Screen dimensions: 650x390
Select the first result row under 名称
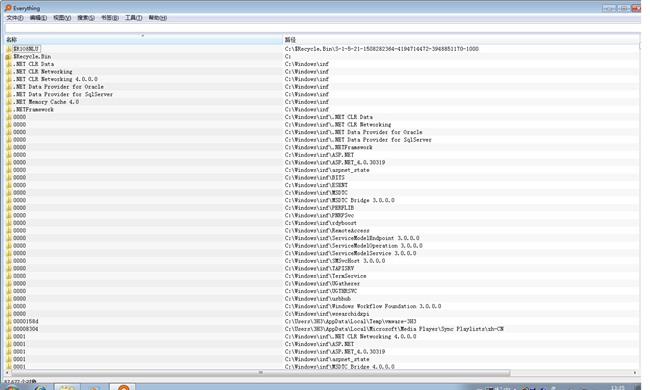tap(26, 49)
